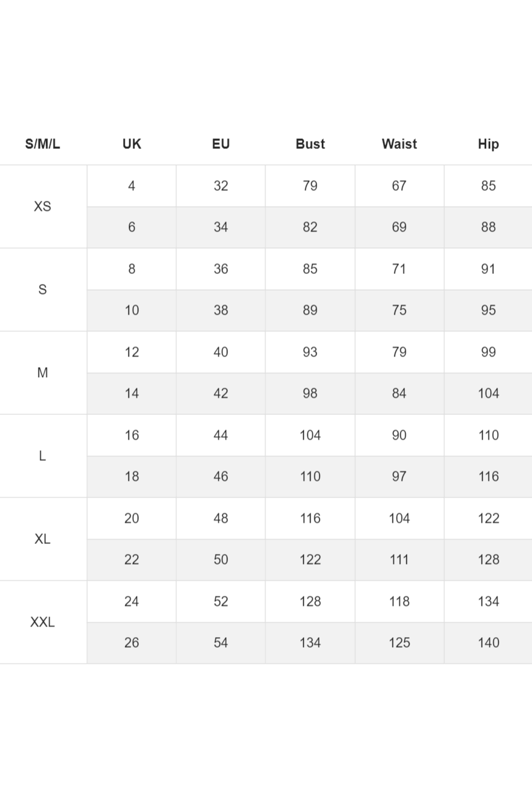Click the Hip value 140 cell

point(488,643)
